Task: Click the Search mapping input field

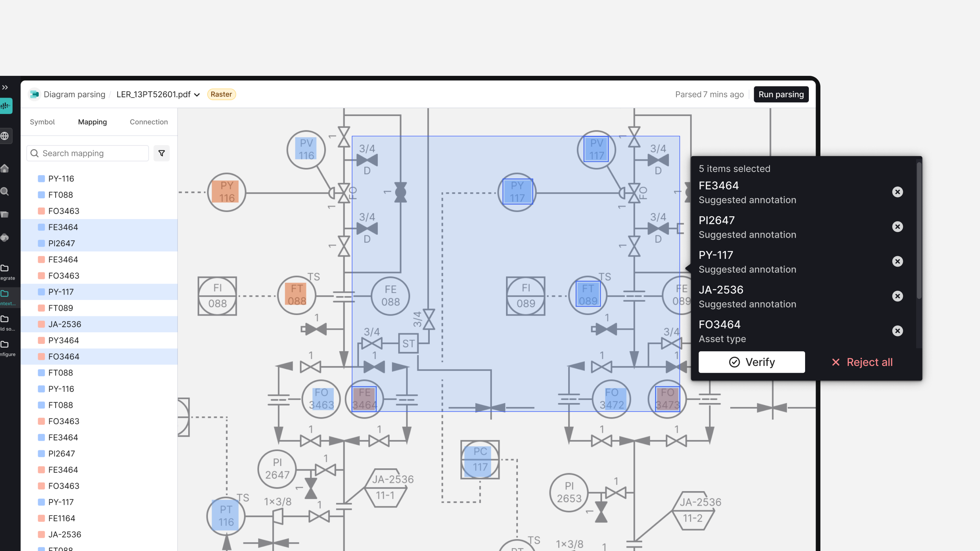Action: pos(91,153)
